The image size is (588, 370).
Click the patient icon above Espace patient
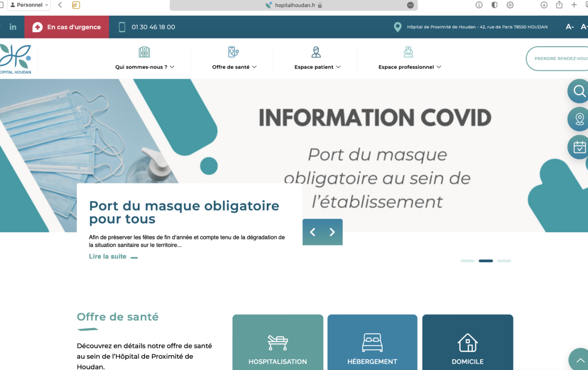[x=316, y=52]
